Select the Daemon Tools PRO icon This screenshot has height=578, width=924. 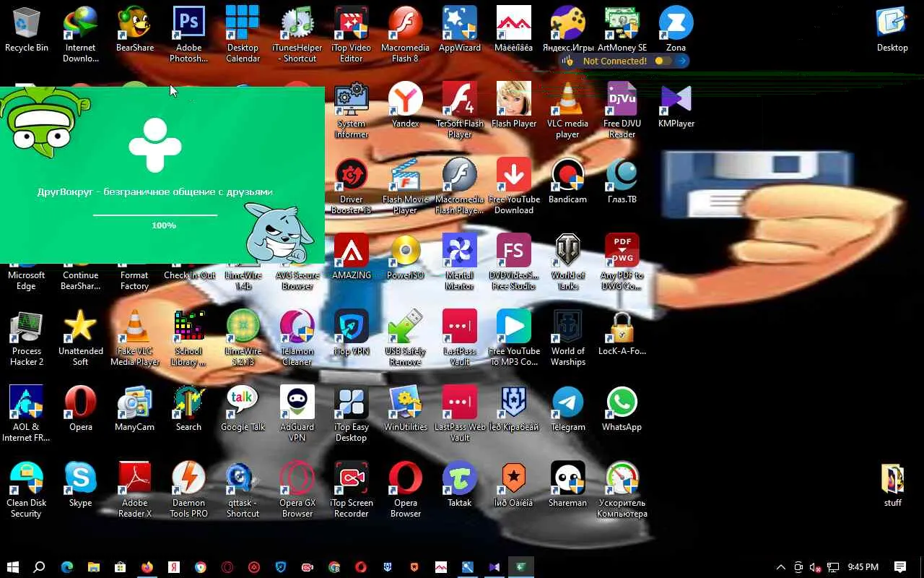(188, 490)
